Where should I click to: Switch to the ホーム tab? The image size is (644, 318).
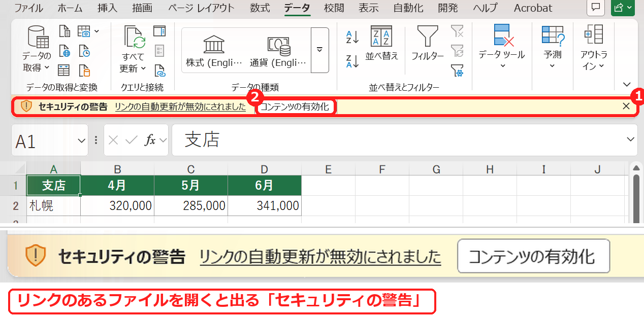pyautogui.click(x=70, y=8)
